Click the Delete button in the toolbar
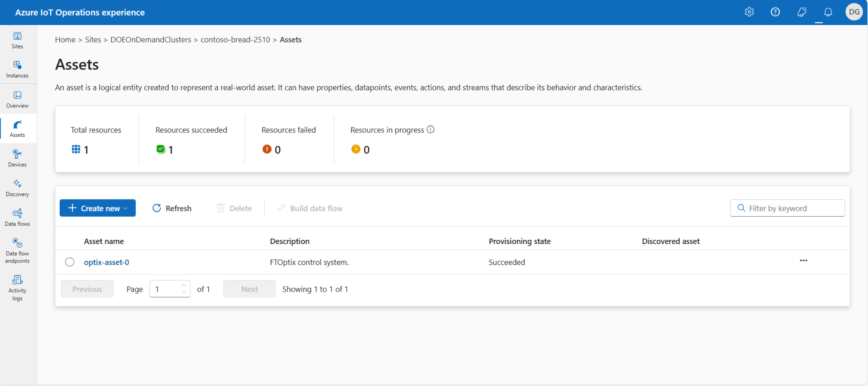This screenshot has height=386, width=868. [234, 208]
